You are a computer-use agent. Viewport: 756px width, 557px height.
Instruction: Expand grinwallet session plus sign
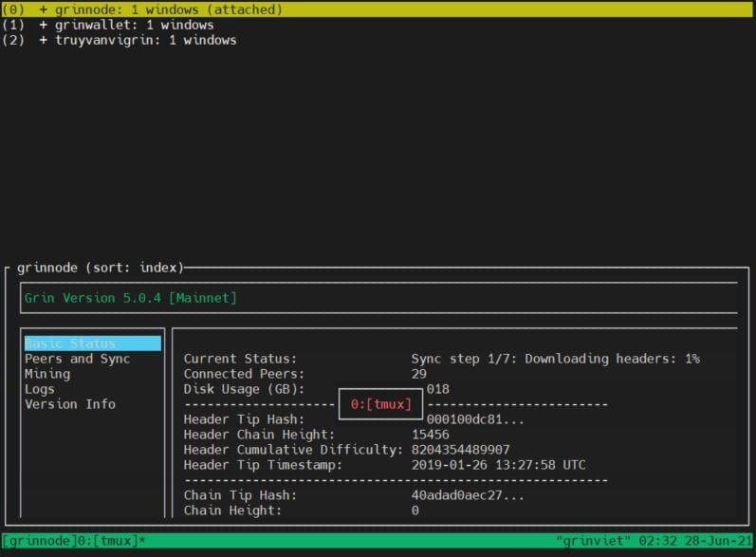coord(44,25)
